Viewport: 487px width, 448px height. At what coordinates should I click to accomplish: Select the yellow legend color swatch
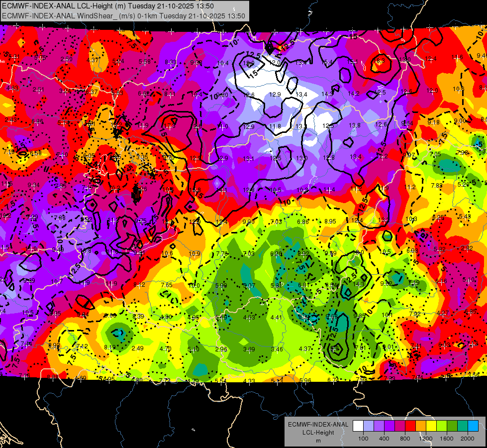(x=431, y=426)
